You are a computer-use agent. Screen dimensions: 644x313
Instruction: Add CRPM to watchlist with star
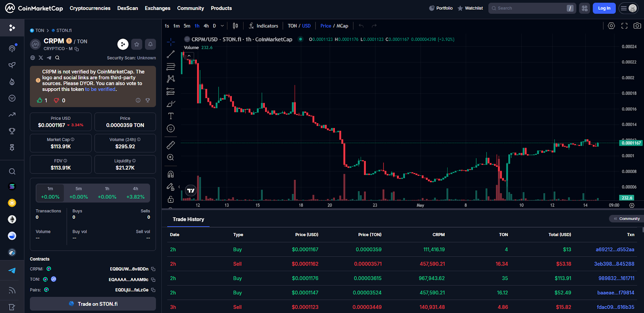click(136, 44)
